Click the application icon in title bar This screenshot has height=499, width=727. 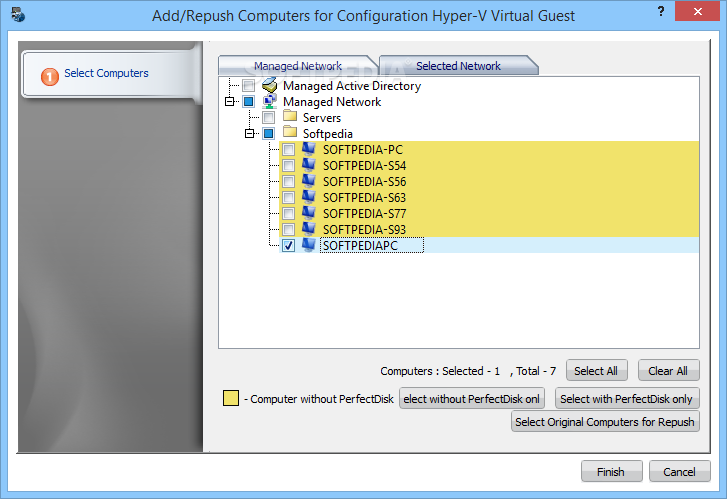tap(18, 15)
